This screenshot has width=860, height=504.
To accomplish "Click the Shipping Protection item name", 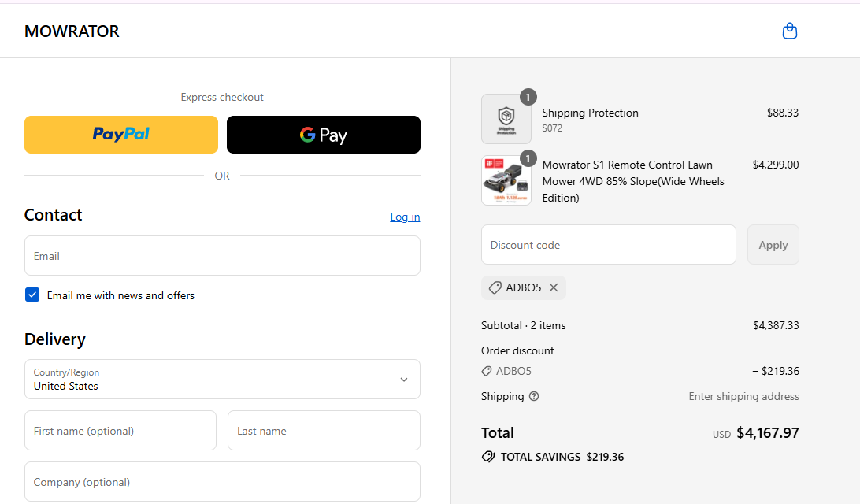I will click(x=590, y=113).
